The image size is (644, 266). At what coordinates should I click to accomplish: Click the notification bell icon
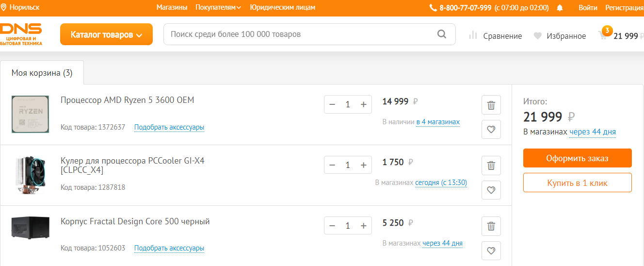pos(560,8)
